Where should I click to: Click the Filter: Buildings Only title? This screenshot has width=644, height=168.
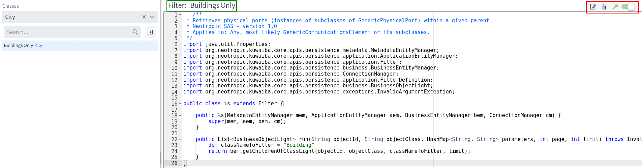(202, 6)
